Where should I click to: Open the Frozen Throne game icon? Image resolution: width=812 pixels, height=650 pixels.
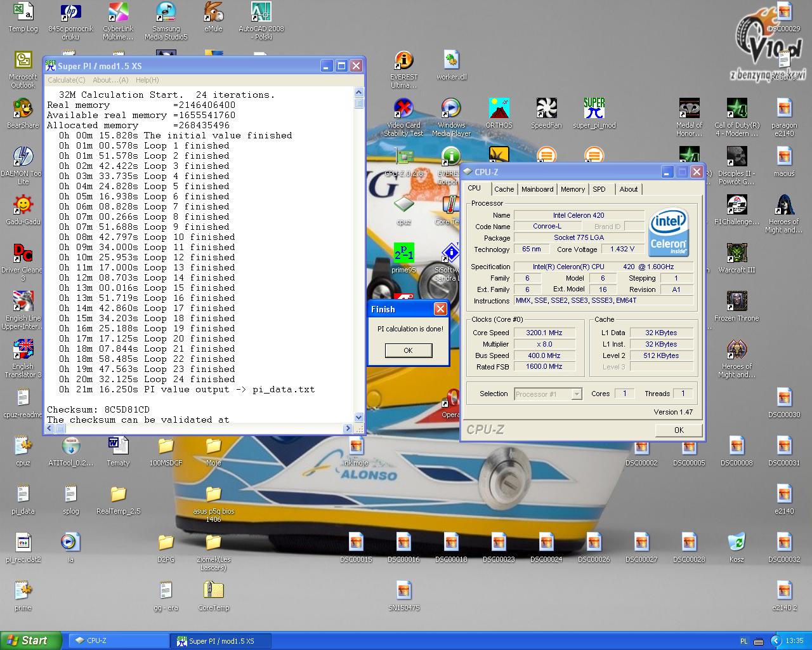tap(737, 306)
